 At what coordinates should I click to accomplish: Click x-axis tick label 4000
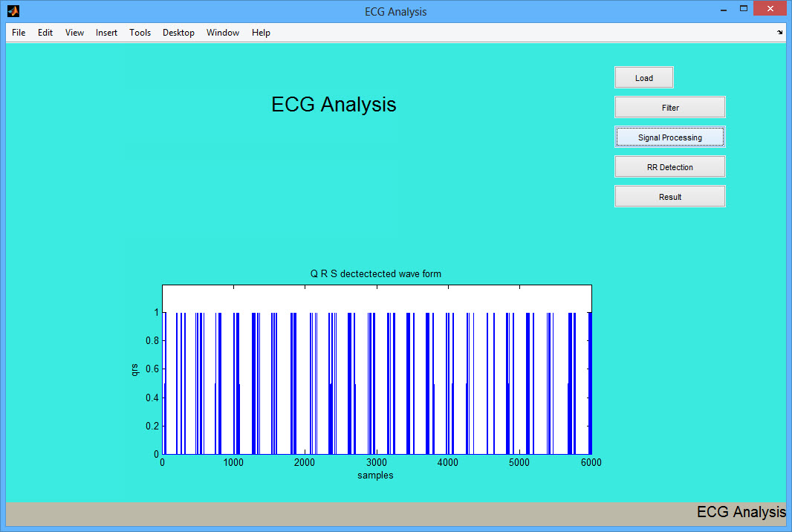click(448, 462)
